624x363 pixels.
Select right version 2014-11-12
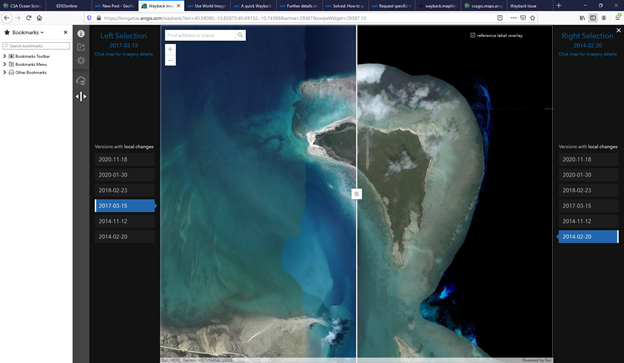(589, 221)
